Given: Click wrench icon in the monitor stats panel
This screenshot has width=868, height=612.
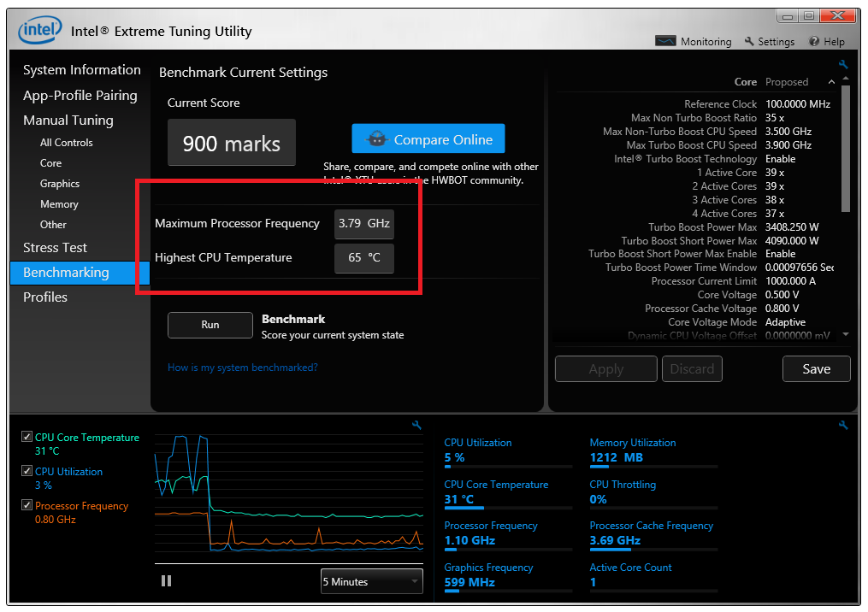Looking at the screenshot, I should coord(842,425).
